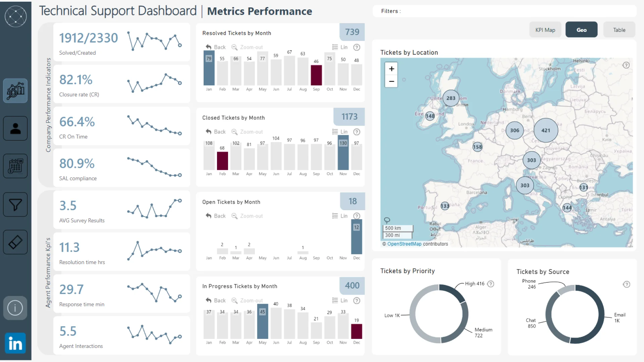Select the Feb bar in Closed Tickets
Image resolution: width=644 pixels, height=362 pixels.
coord(222,161)
